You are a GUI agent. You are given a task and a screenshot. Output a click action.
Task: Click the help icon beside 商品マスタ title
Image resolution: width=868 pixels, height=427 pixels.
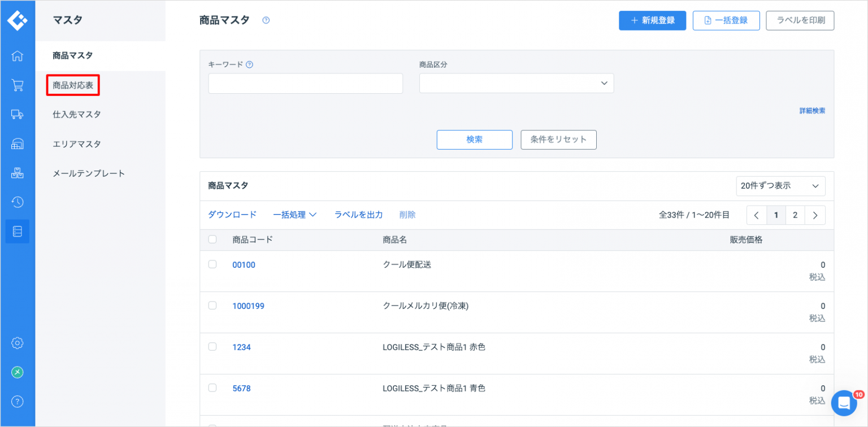(x=266, y=20)
